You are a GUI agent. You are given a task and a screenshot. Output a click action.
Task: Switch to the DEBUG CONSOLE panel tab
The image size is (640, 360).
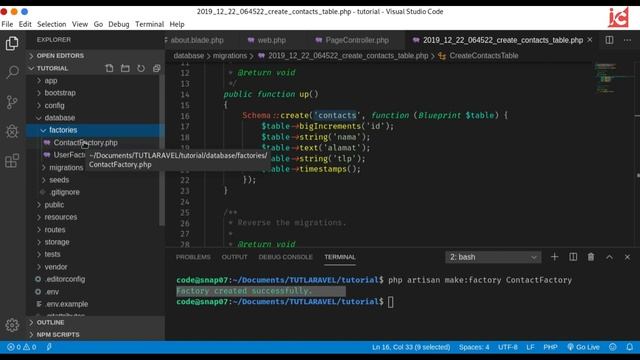click(285, 257)
